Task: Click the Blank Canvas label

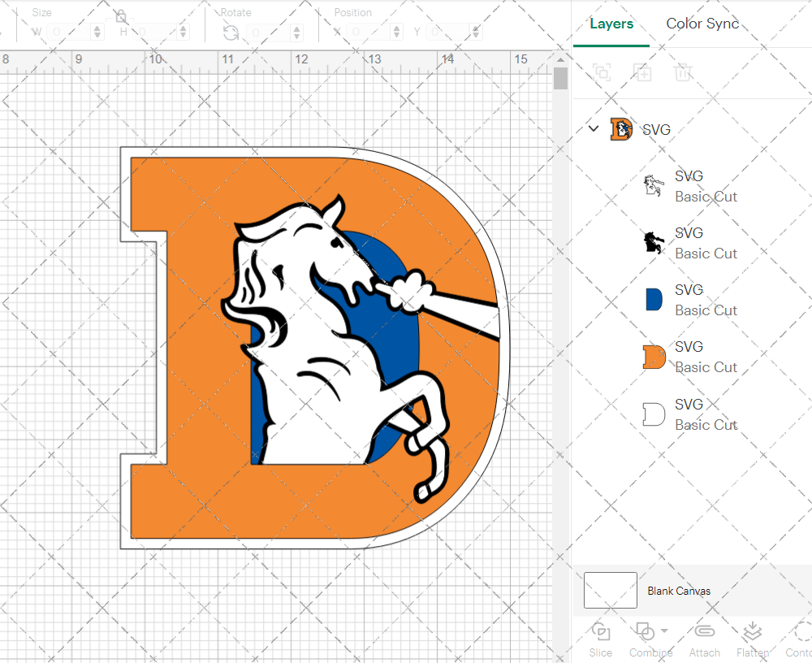Action: (x=678, y=591)
